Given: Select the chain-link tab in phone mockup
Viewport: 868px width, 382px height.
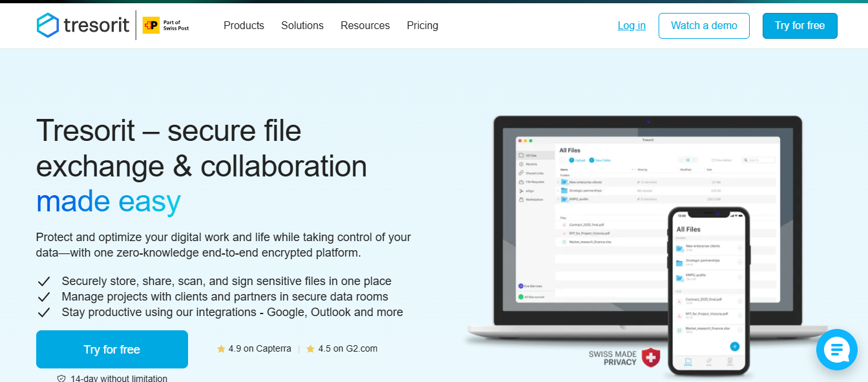Looking at the screenshot, I should click(709, 362).
